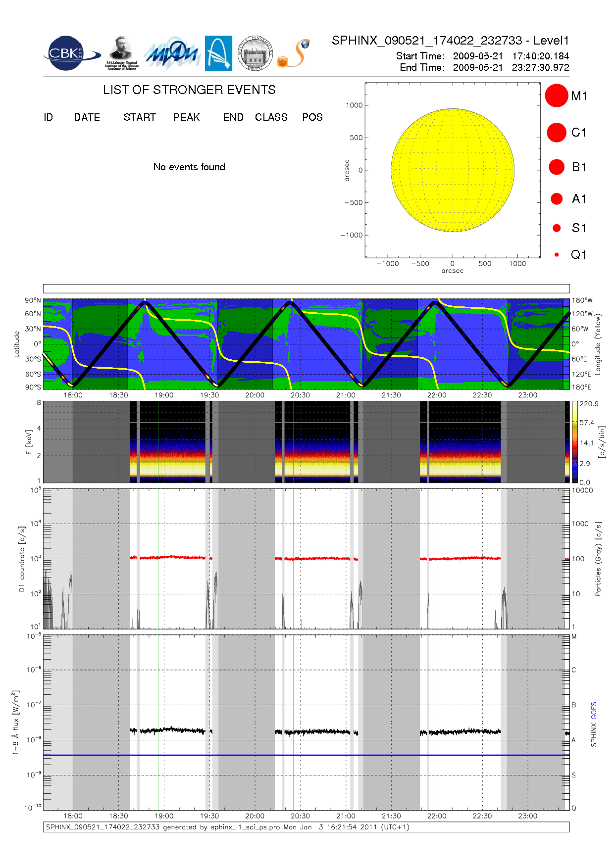
Task: Click the CBK PAN logo
Action: pyautogui.click(x=71, y=53)
